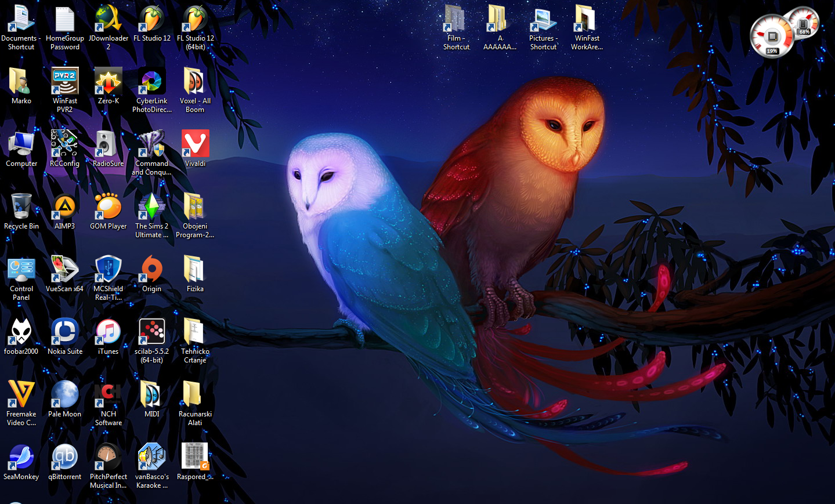Select the Recycle Bin
The image size is (835, 504).
coord(21,206)
